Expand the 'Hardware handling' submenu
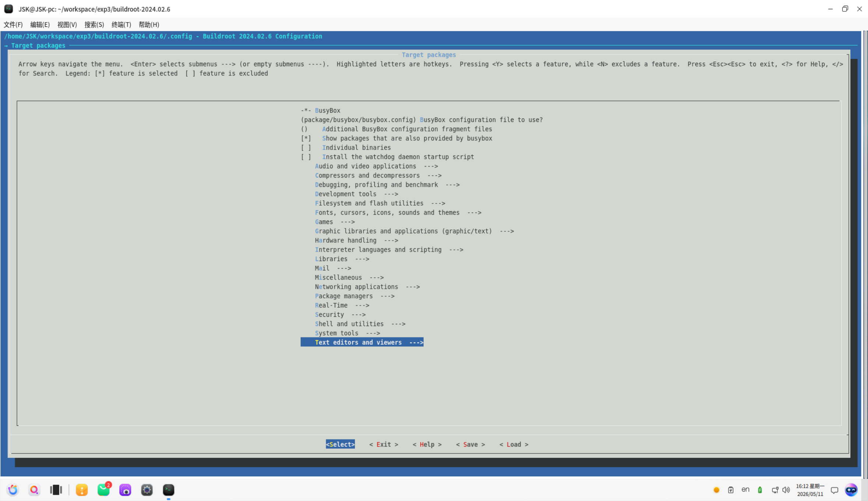Screen dimensions: 868x501 pos(357,240)
